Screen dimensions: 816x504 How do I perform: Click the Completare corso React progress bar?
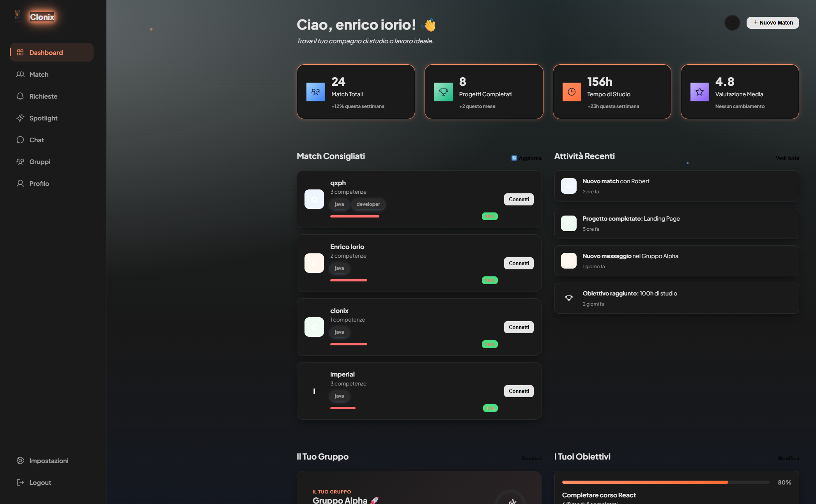[666, 482]
